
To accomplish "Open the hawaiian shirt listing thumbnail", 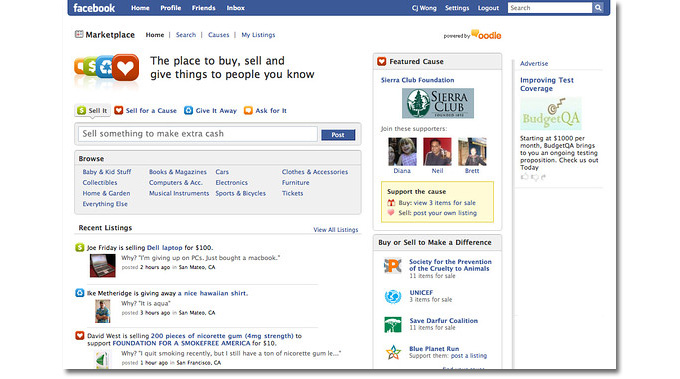I will coord(103,311).
